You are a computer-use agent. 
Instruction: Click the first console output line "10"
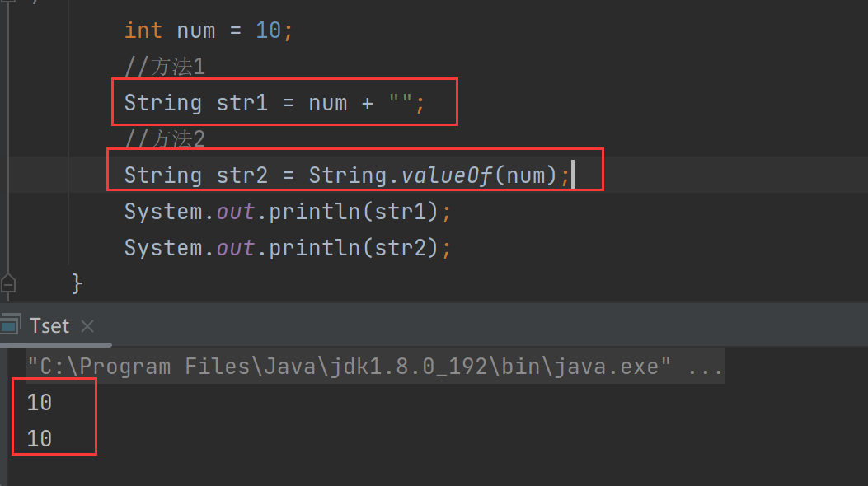(39, 402)
